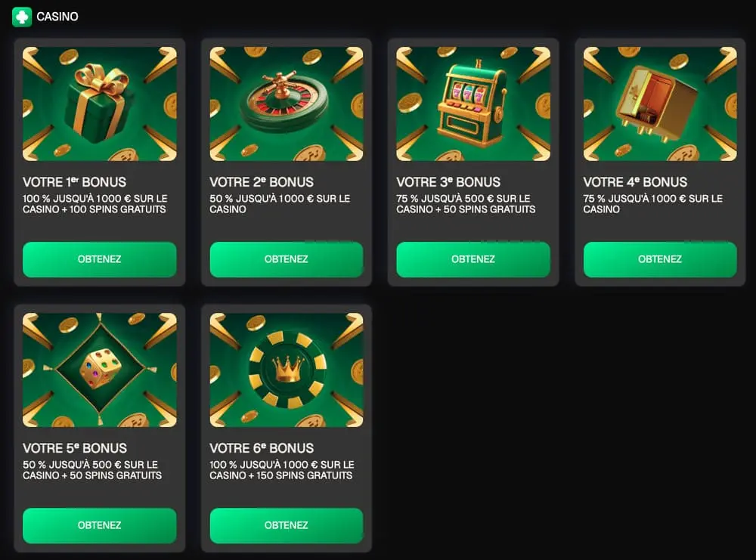Screen dimensions: 756x560
Task: Claim the 2nd bonus with Obtenez
Action: (x=287, y=259)
